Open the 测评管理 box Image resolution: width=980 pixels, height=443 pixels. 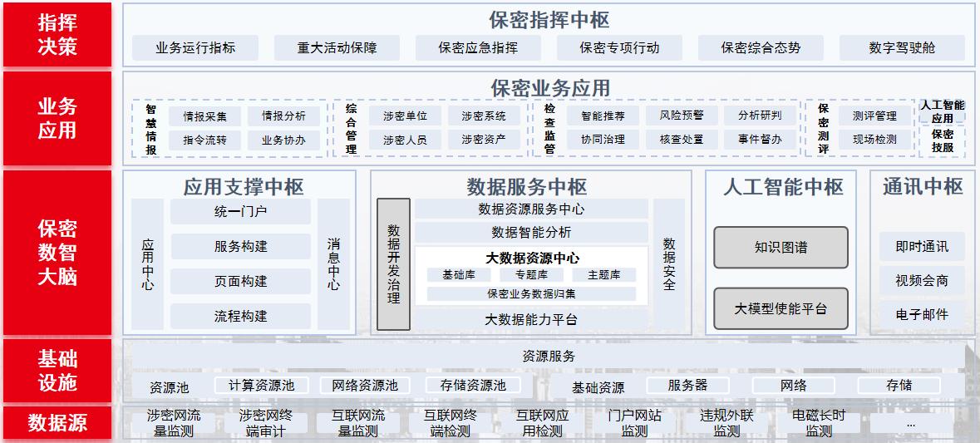pyautogui.click(x=874, y=116)
